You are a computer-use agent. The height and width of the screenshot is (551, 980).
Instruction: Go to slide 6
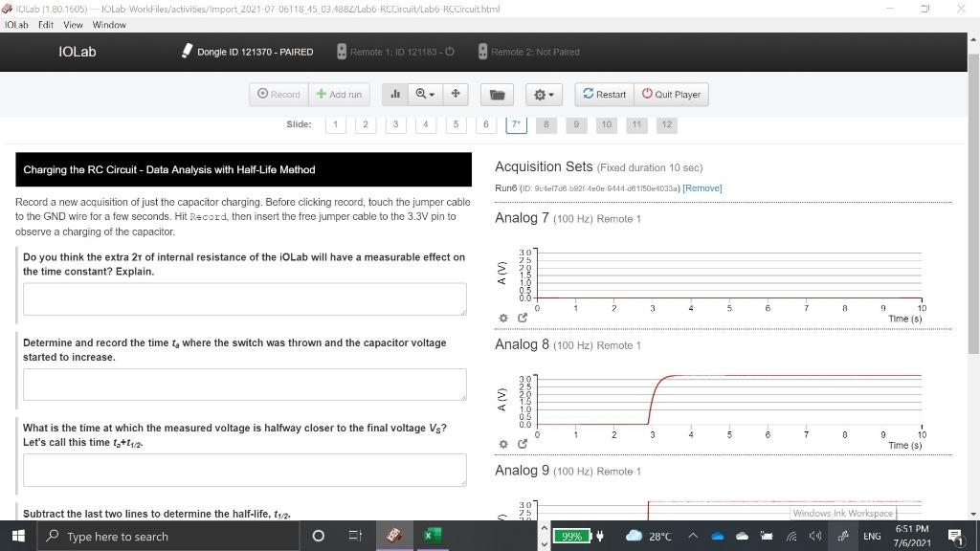tap(485, 123)
